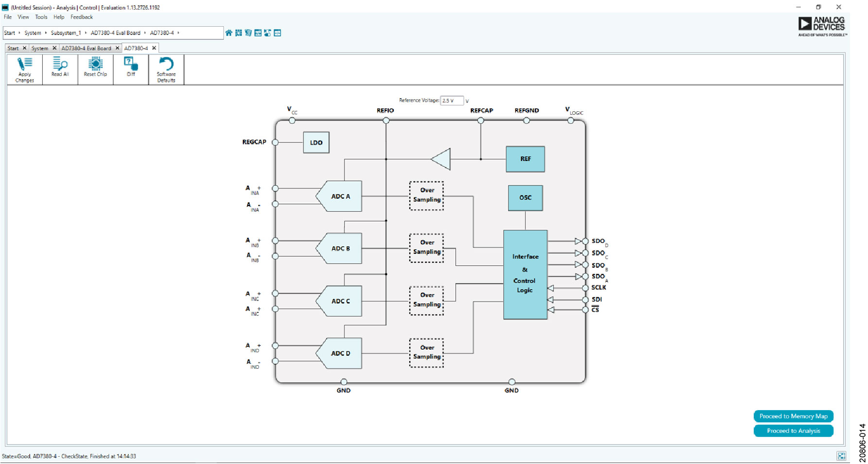Image resolution: width=868 pixels, height=464 pixels.
Task: Switch to the System tab
Action: (x=40, y=48)
